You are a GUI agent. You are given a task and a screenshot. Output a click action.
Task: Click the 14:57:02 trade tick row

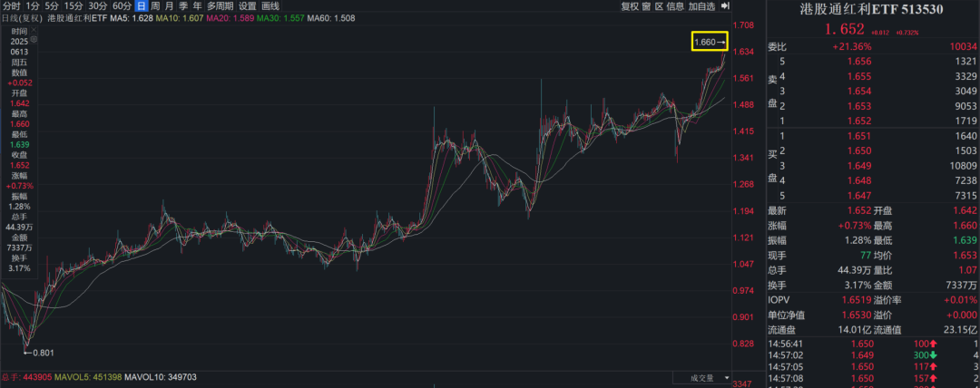pyautogui.click(x=873, y=355)
